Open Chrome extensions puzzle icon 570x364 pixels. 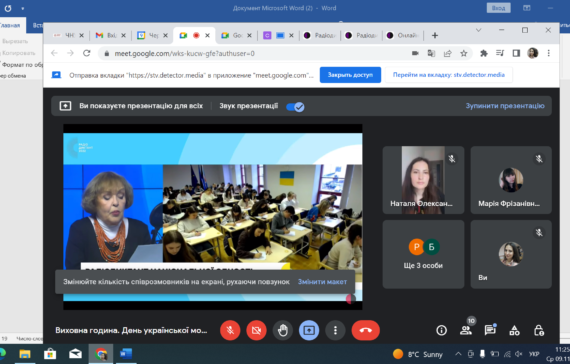click(x=483, y=53)
